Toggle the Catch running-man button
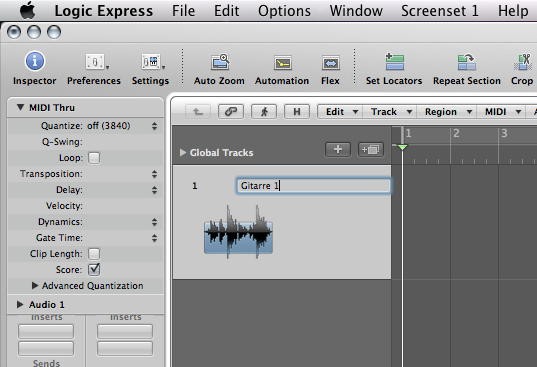This screenshot has width=537, height=367. [x=264, y=112]
